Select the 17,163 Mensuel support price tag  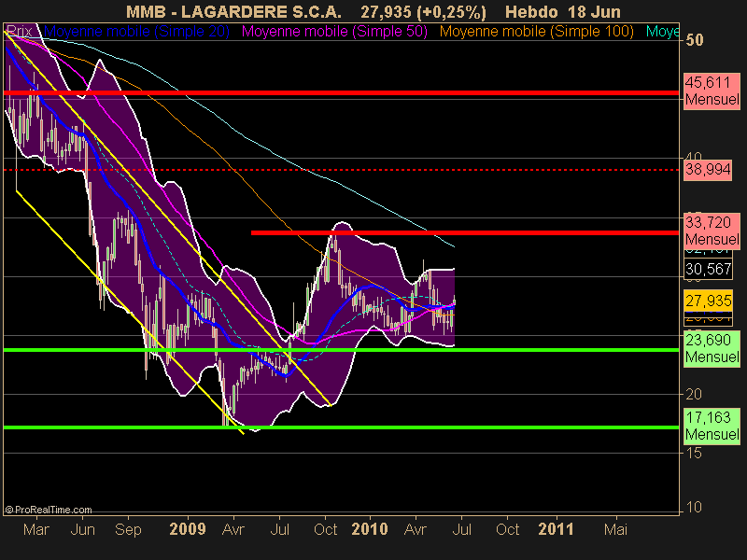(712, 427)
